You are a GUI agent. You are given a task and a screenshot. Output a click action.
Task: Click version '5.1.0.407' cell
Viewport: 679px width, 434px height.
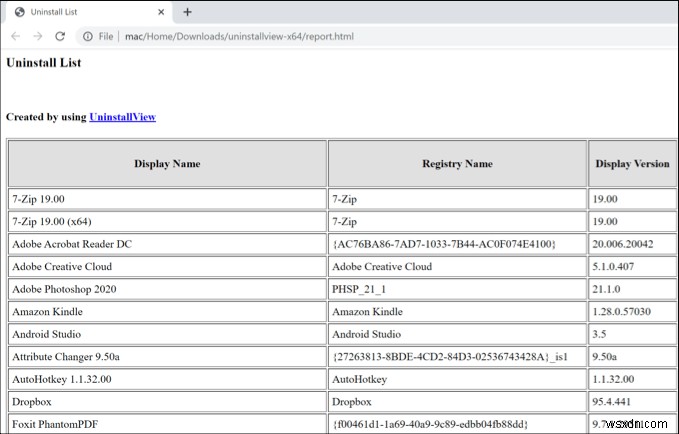tap(632, 267)
